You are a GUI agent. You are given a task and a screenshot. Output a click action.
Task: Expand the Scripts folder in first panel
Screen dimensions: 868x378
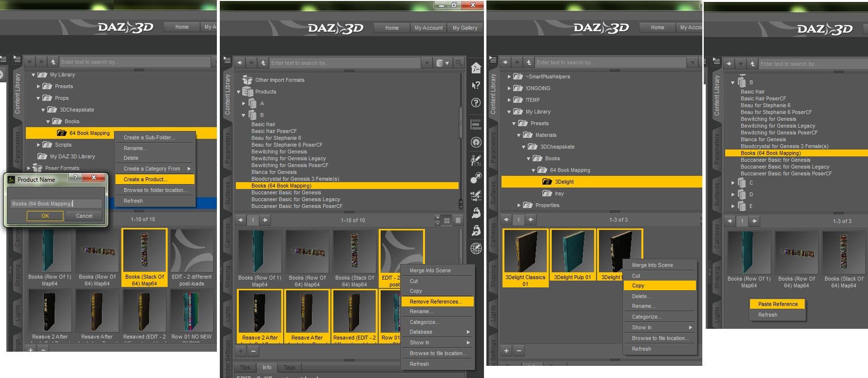point(39,145)
